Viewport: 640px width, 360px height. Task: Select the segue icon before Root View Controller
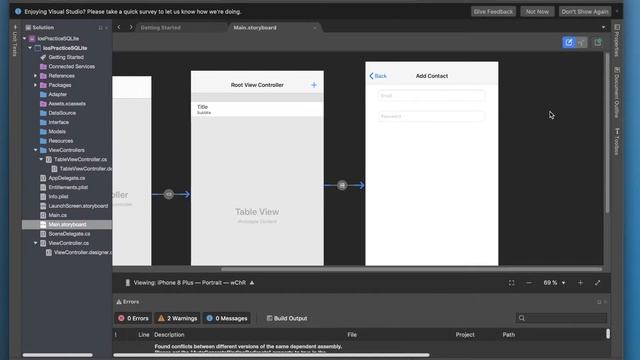click(169, 194)
